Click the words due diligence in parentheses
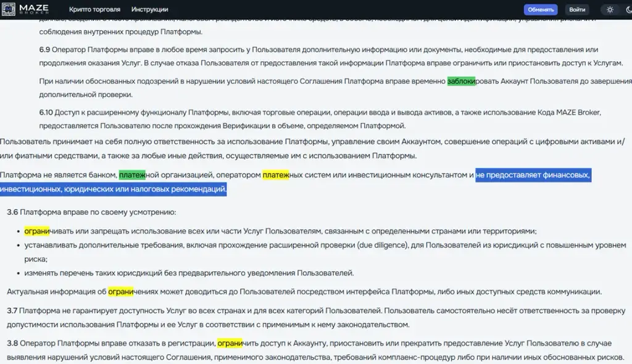Screen dimensions: 632x364 [382, 245]
